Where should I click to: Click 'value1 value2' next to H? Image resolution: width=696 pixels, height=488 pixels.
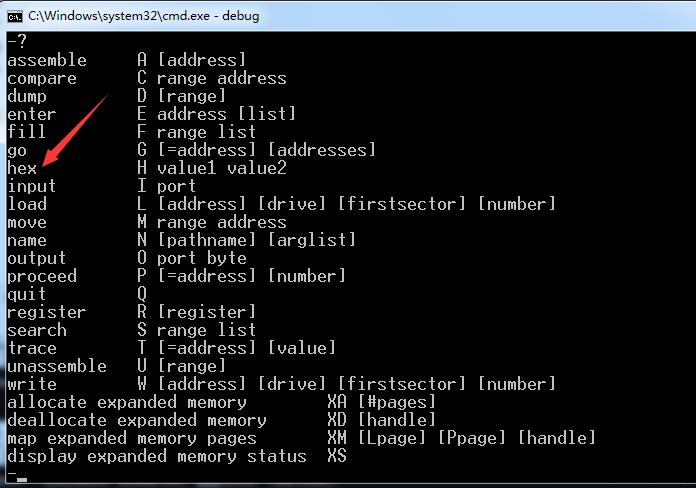(x=222, y=168)
